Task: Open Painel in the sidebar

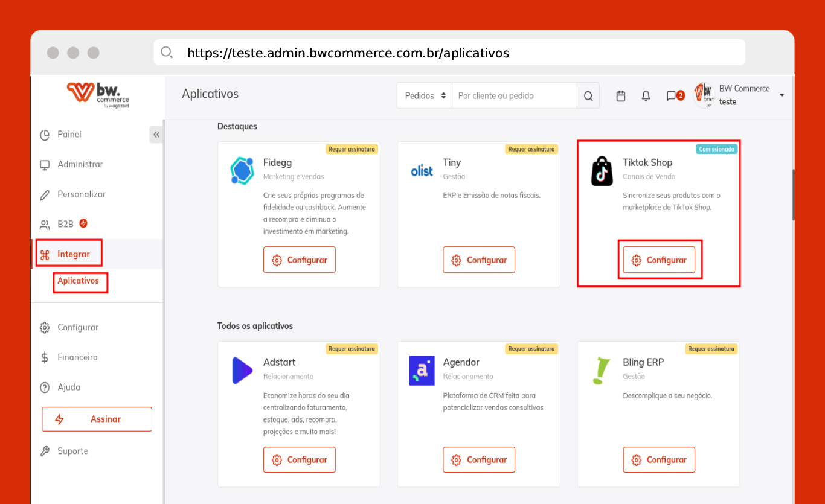Action: (x=69, y=135)
